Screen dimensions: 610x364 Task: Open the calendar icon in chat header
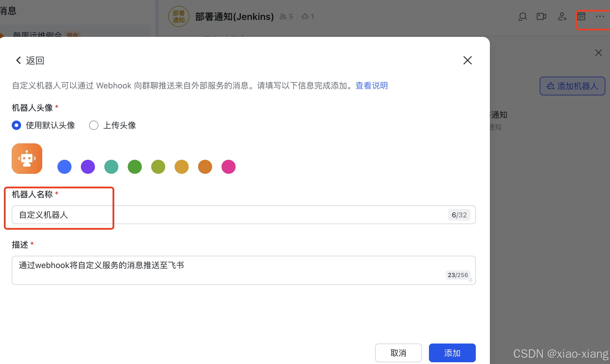pos(581,16)
